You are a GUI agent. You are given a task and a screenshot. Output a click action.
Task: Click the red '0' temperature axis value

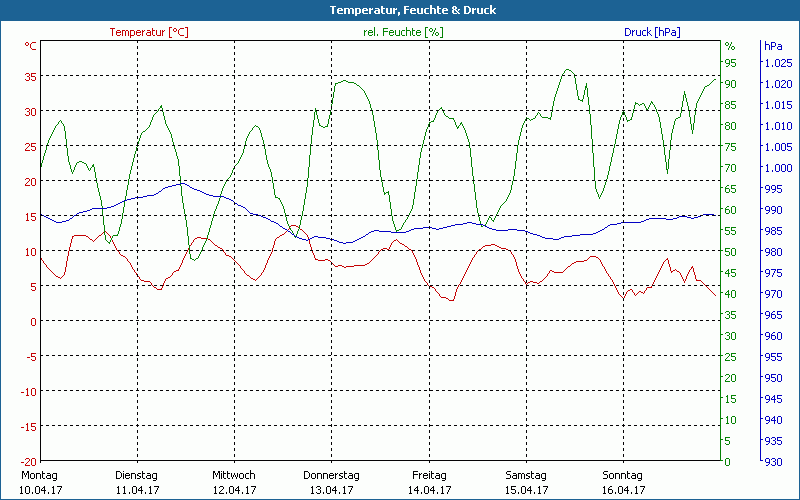pos(34,321)
